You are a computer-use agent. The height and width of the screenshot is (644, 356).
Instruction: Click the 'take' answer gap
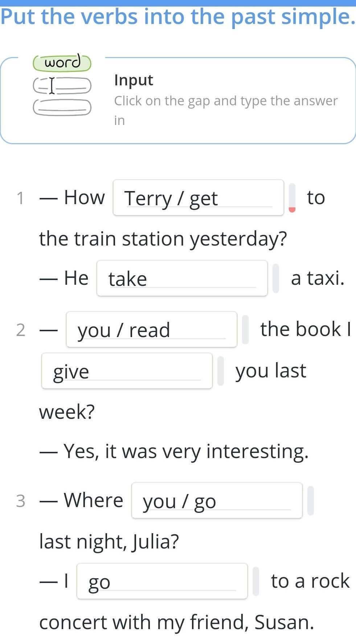(182, 278)
